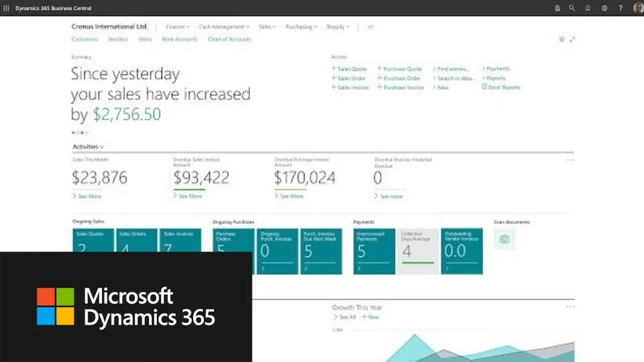Open the Bank Accounts tab
This screenshot has height=362, width=644.
(180, 40)
